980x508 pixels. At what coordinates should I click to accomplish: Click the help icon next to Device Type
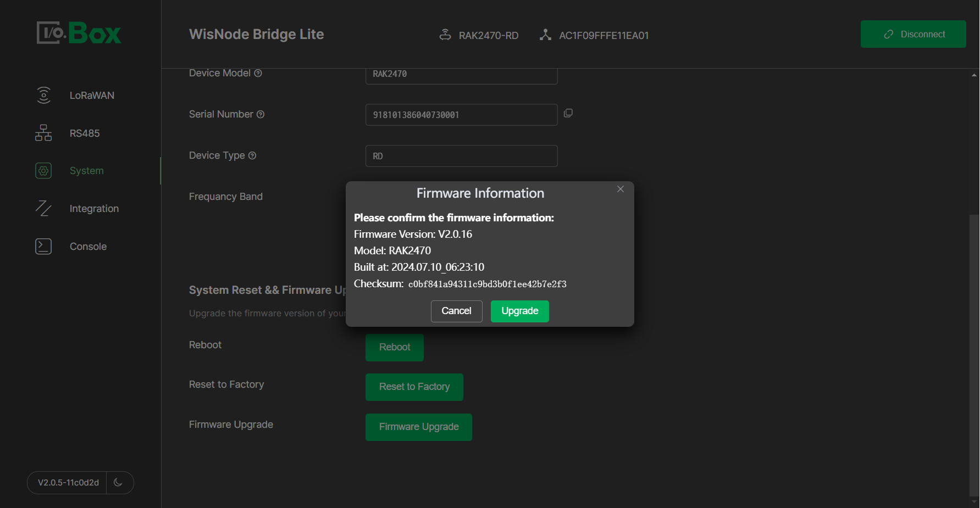[x=252, y=155]
